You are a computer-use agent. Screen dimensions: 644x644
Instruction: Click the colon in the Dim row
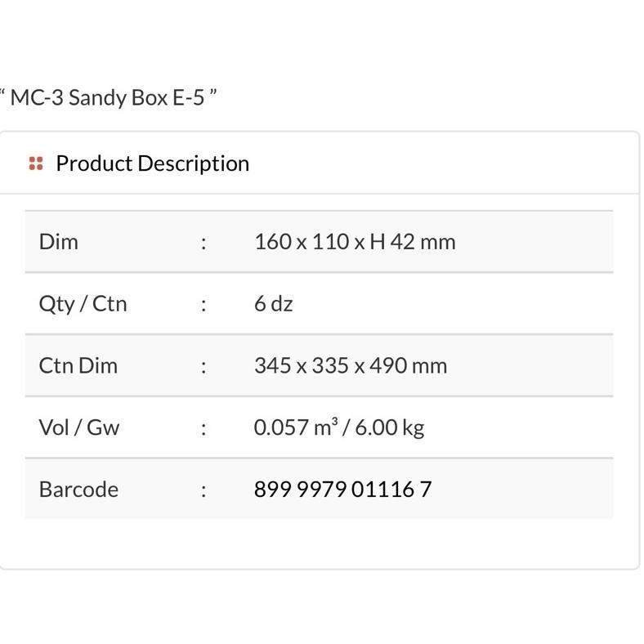[x=203, y=242]
